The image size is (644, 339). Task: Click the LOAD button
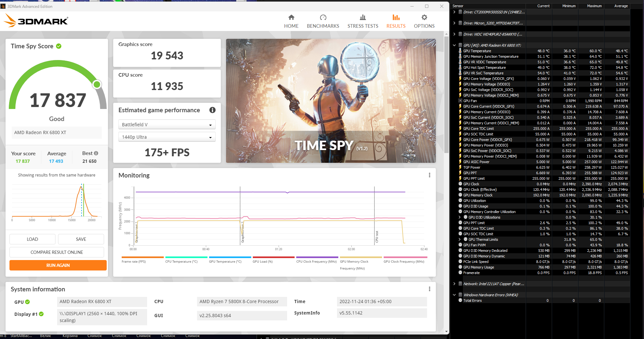click(x=32, y=239)
